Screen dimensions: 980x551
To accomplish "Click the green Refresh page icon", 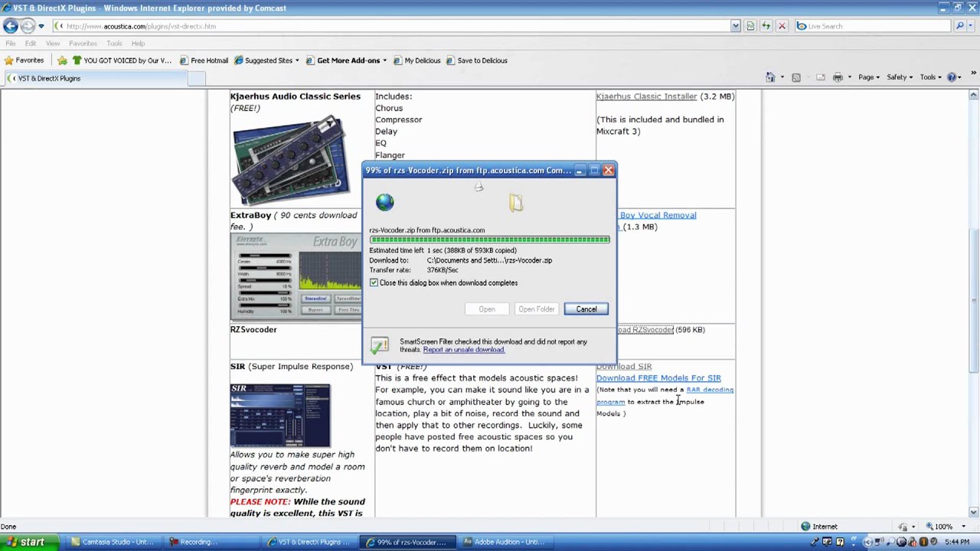I will point(766,26).
